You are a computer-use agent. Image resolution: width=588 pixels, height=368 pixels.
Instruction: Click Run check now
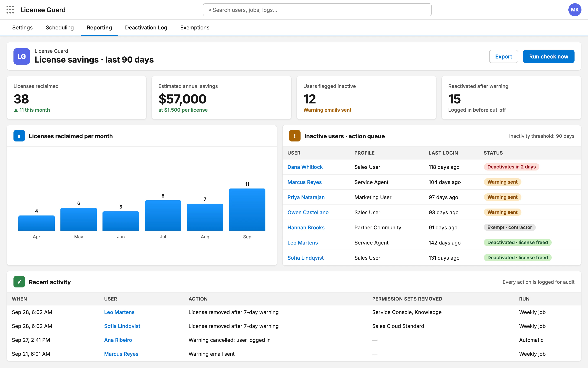pos(549,56)
